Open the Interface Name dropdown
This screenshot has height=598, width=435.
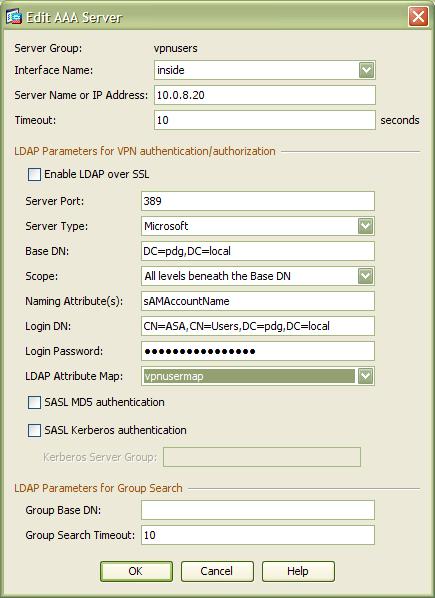366,70
